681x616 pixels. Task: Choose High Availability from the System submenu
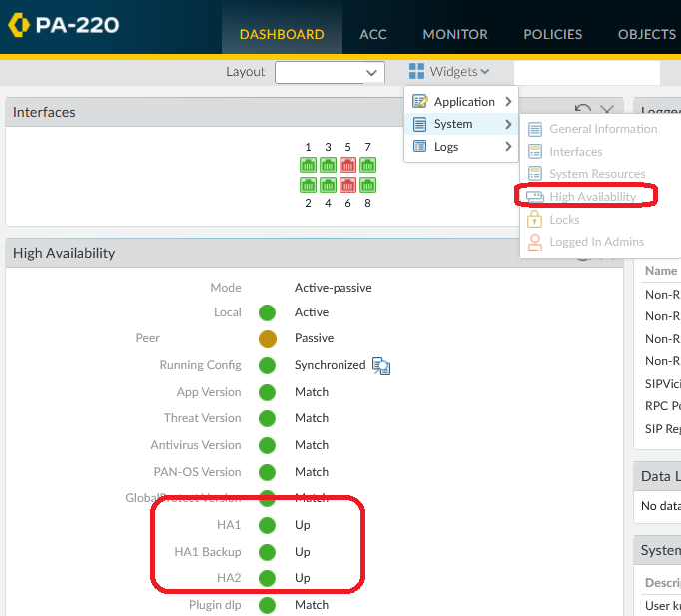point(592,197)
